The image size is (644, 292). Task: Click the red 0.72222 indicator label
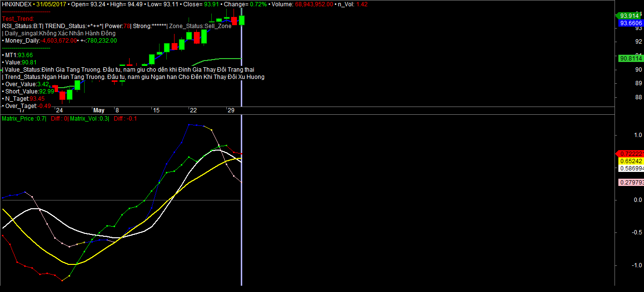tap(631, 154)
